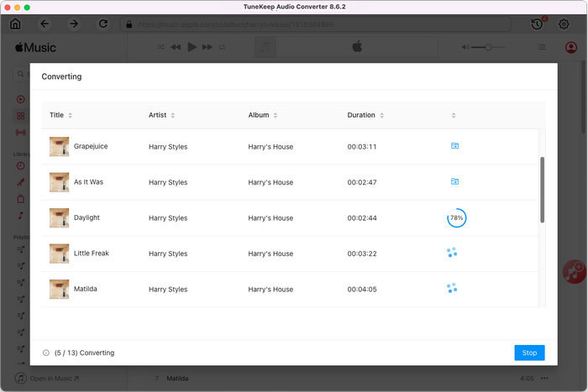This screenshot has height=392, width=588.
Task: Sort by Title column
Action: tap(70, 116)
